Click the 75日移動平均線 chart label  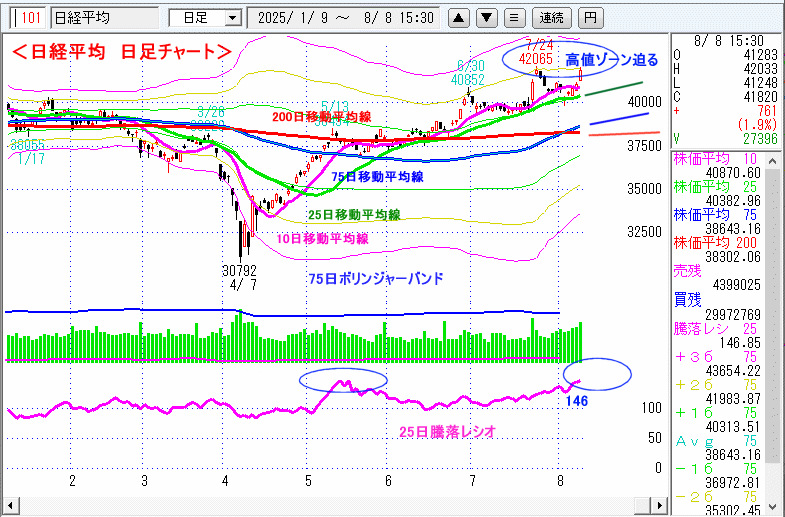pyautogui.click(x=377, y=177)
